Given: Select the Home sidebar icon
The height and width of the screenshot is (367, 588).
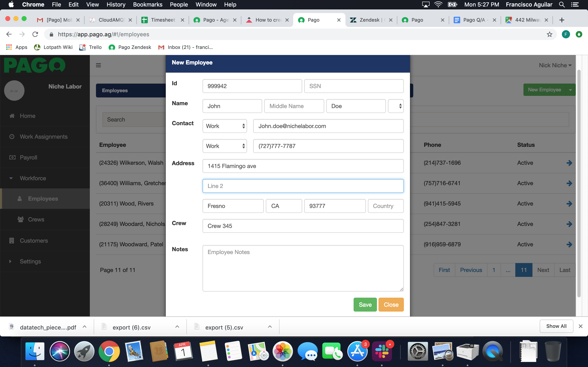Looking at the screenshot, I should point(12,116).
